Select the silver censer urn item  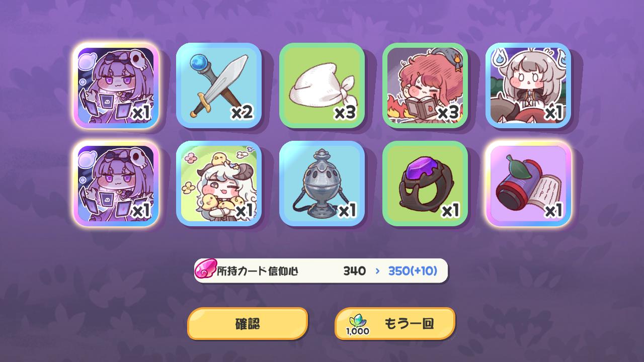coord(322,184)
